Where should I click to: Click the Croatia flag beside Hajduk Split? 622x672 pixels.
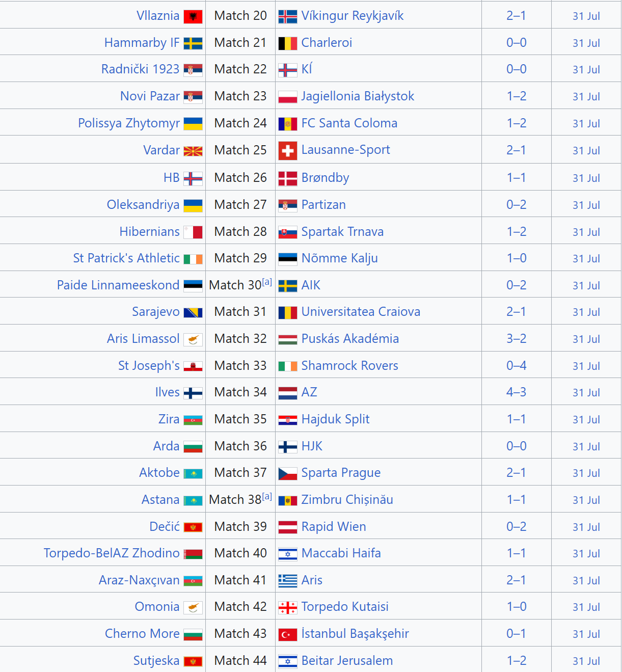tap(288, 420)
